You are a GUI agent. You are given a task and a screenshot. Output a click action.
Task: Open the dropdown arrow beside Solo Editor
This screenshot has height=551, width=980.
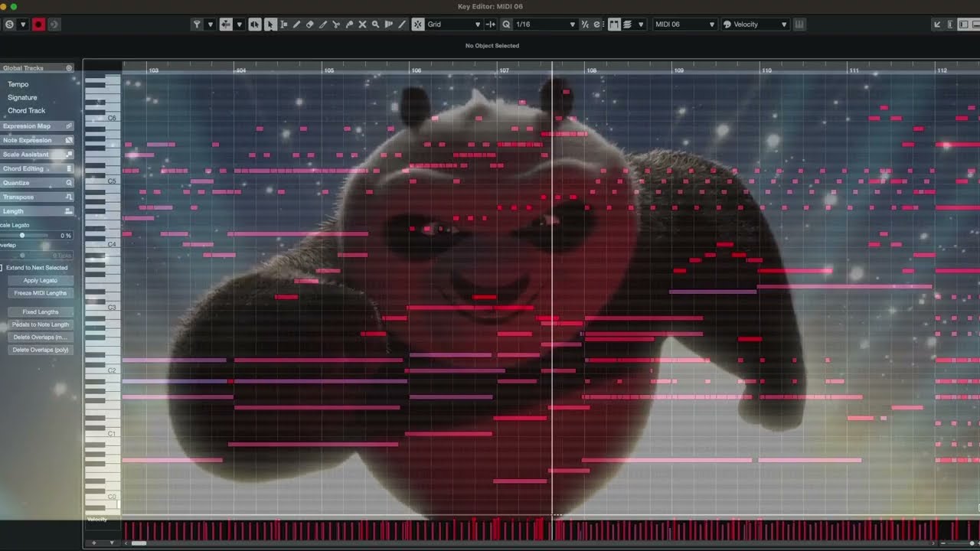coord(23,24)
